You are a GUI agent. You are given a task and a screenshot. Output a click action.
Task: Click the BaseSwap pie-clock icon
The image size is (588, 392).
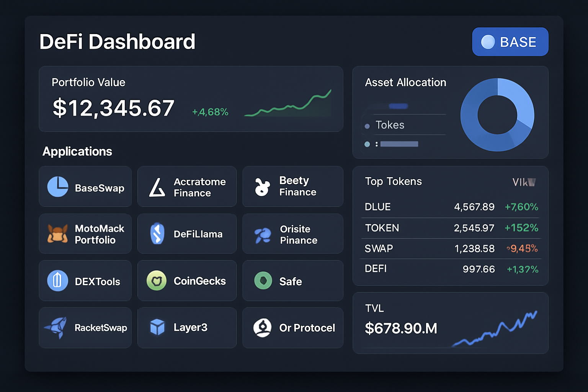tap(58, 187)
